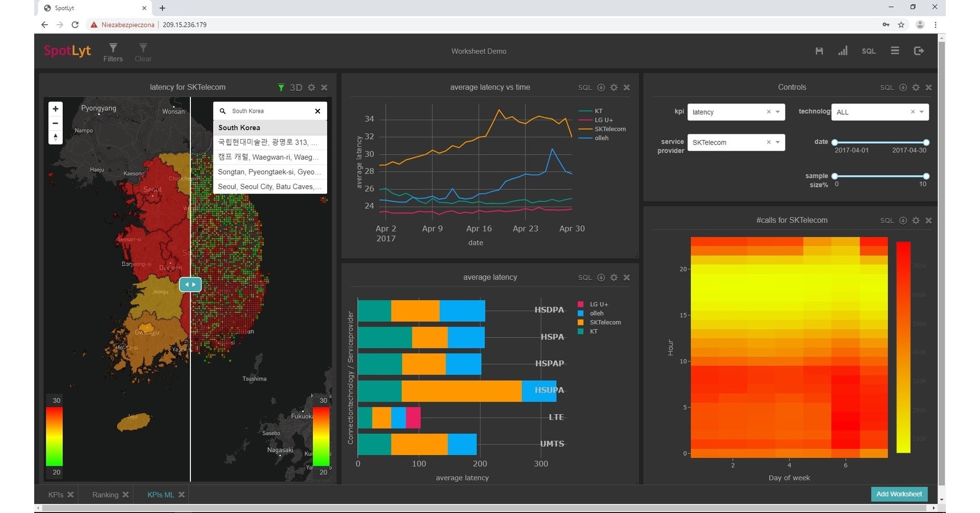980x513 pixels.
Task: Open settings gear on average latency vs time panel
Action: 614,87
